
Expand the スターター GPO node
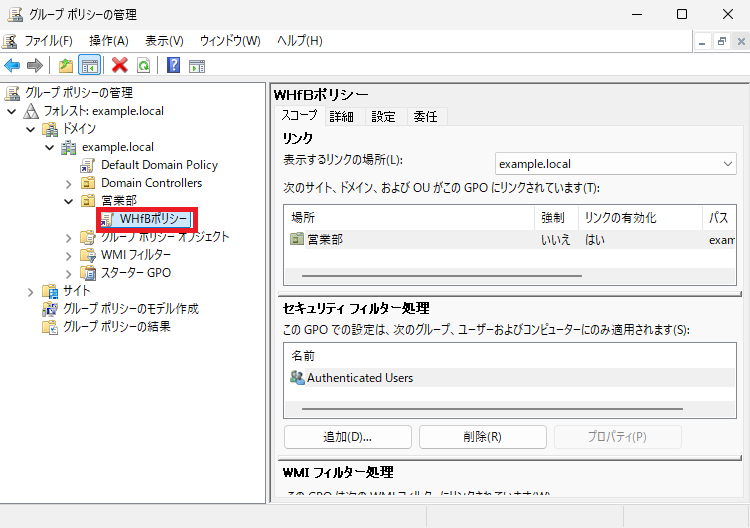click(68, 274)
